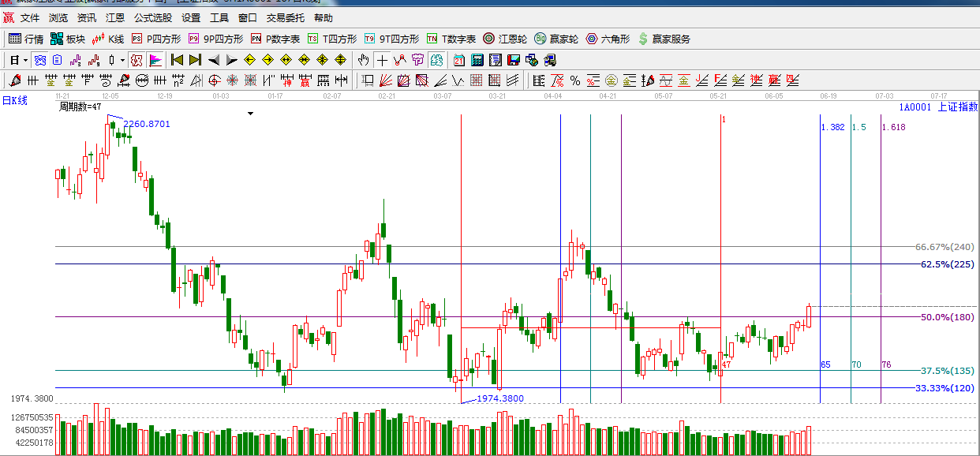The image size is (980, 456).
Task: Click the 行情 quotes button
Action: pyautogui.click(x=26, y=39)
